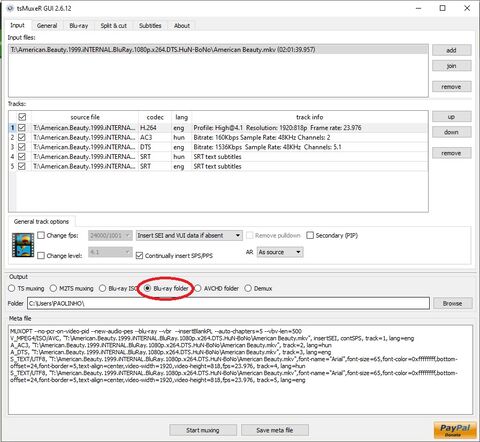Click the tsMuxeR app icon in title bar
Image resolution: width=480 pixels, height=442 pixels.
(10, 8)
